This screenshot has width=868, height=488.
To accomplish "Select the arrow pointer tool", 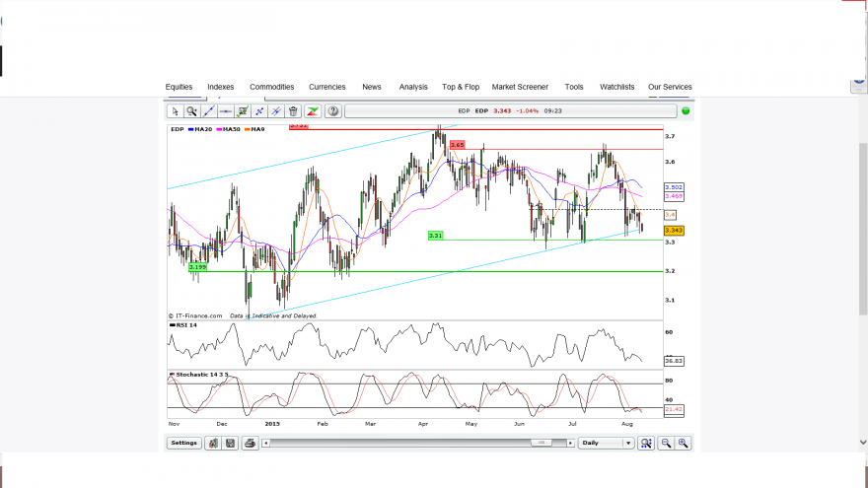I will coord(175,111).
